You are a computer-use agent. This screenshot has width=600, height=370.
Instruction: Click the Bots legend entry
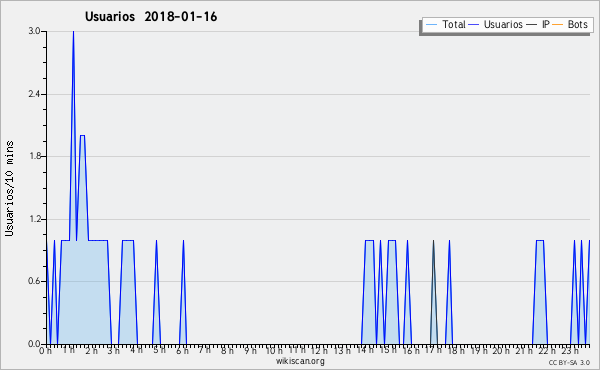(570, 24)
